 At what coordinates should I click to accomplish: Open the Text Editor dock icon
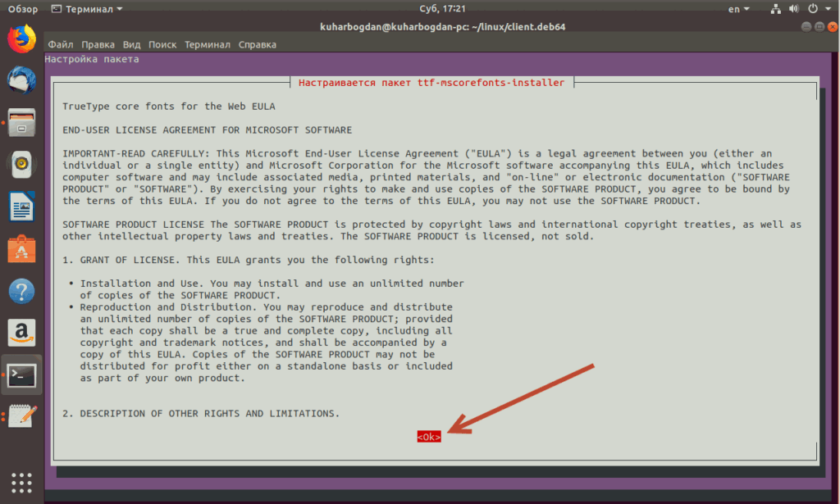click(x=22, y=417)
